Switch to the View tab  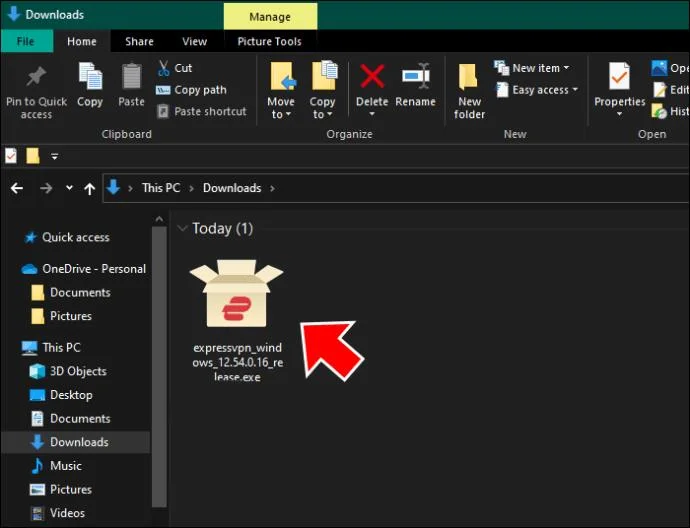(x=195, y=41)
